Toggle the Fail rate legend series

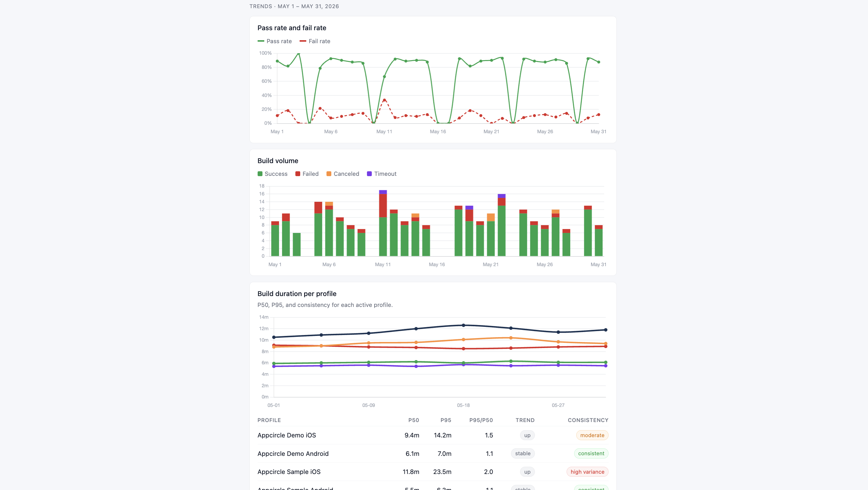[315, 41]
